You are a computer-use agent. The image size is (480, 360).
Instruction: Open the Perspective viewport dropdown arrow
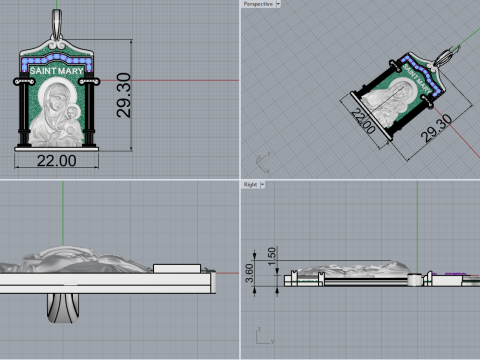tap(278, 4)
